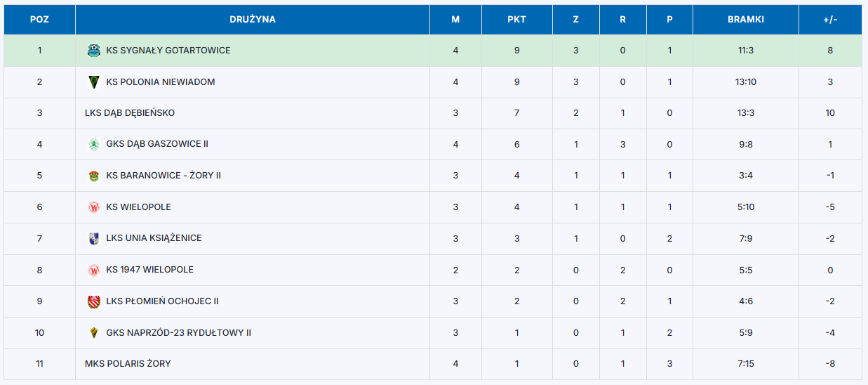868x385 pixels.
Task: Click the PKT column header
Action: tap(516, 20)
